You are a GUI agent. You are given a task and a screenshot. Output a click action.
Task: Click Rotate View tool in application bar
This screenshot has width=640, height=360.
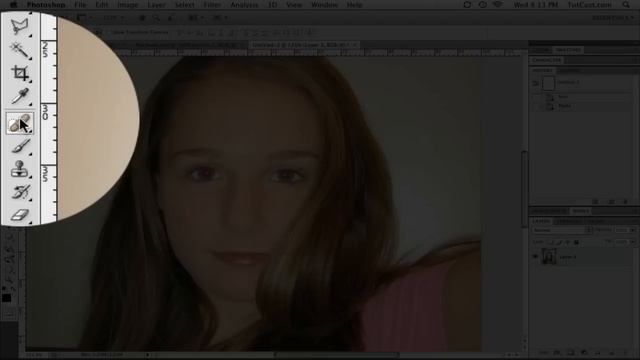[170, 18]
